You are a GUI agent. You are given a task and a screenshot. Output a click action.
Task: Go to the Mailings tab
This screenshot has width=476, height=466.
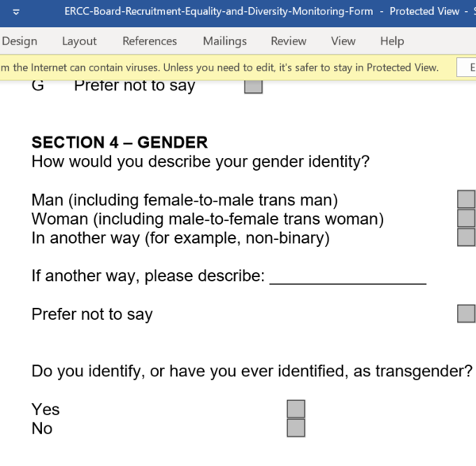pyautogui.click(x=225, y=41)
